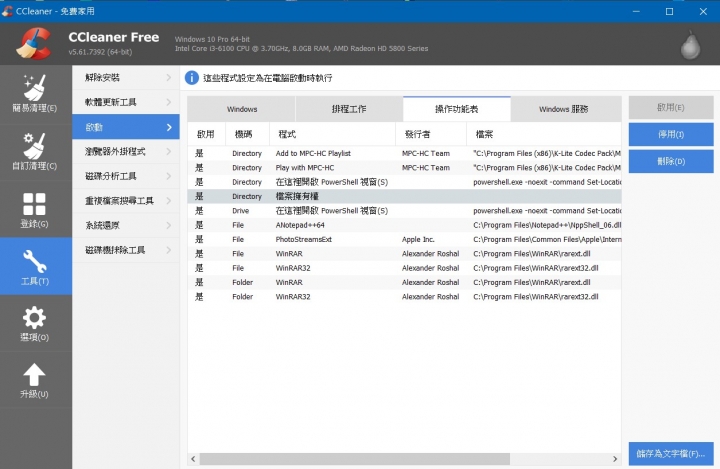Image resolution: width=720 pixels, height=469 pixels.
Task: Open 系統還原 system restore
Action: 126,225
